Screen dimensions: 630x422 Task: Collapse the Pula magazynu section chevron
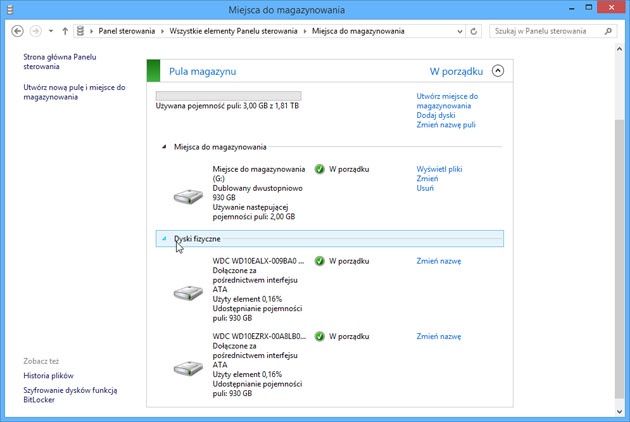tap(498, 71)
